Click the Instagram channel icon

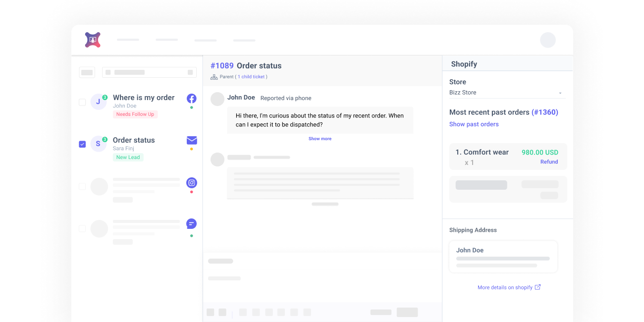tap(191, 183)
